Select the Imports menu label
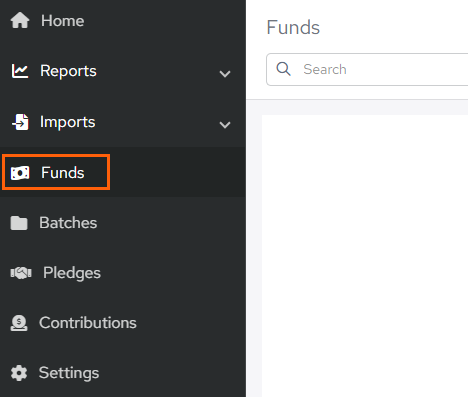 (x=68, y=122)
